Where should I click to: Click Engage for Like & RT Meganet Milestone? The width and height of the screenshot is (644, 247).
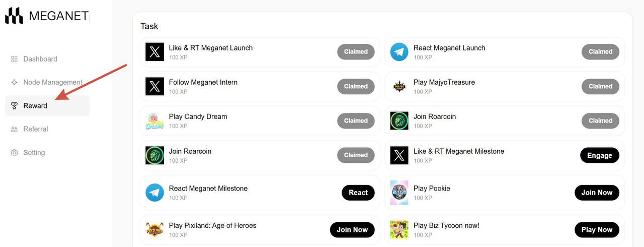[600, 155]
